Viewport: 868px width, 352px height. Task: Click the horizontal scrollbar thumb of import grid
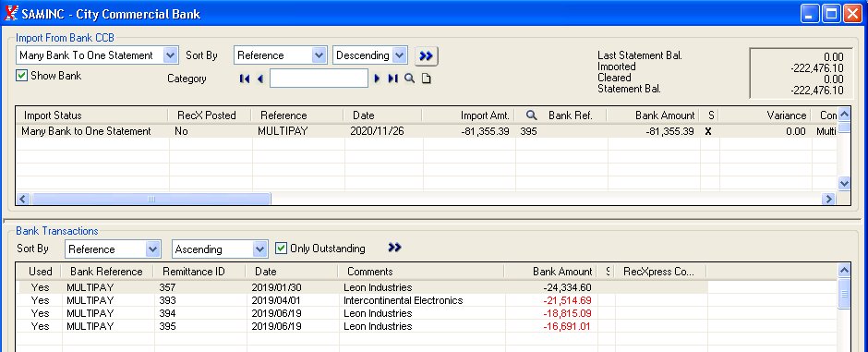151,199
